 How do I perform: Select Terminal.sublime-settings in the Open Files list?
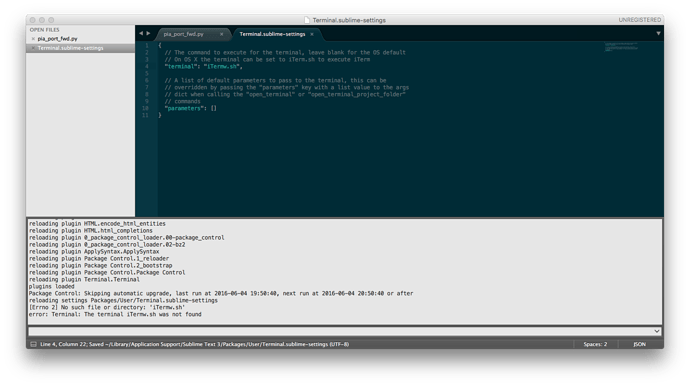tap(70, 48)
